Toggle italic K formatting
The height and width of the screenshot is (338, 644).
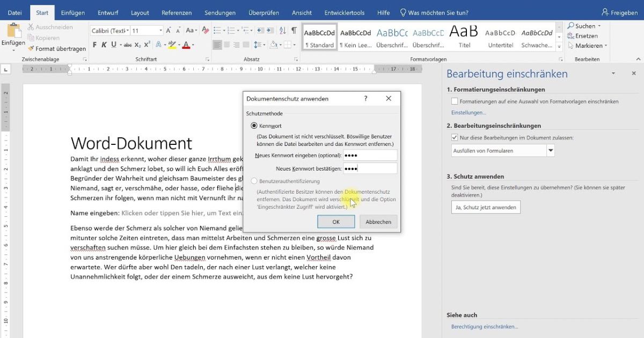[x=104, y=45]
